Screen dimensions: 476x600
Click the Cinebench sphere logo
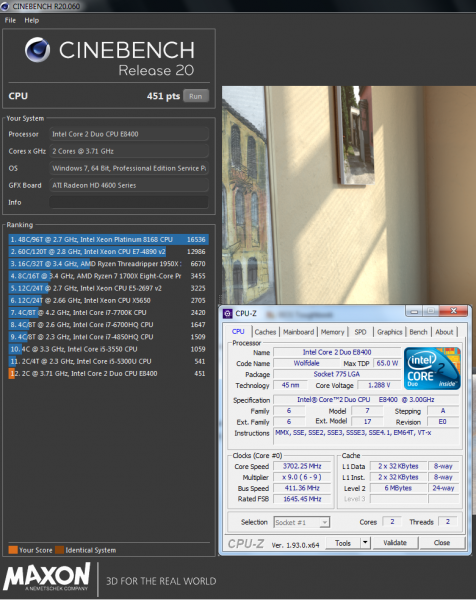(37, 50)
